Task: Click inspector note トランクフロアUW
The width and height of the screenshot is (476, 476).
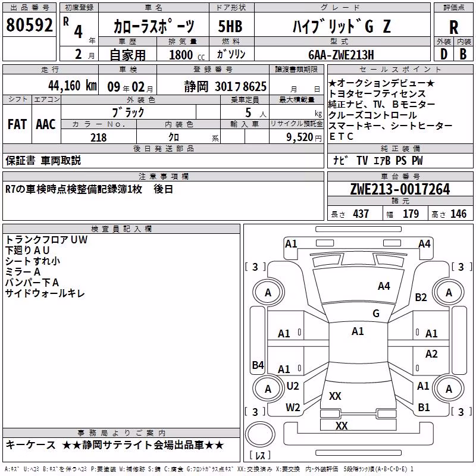Action: 46,240
